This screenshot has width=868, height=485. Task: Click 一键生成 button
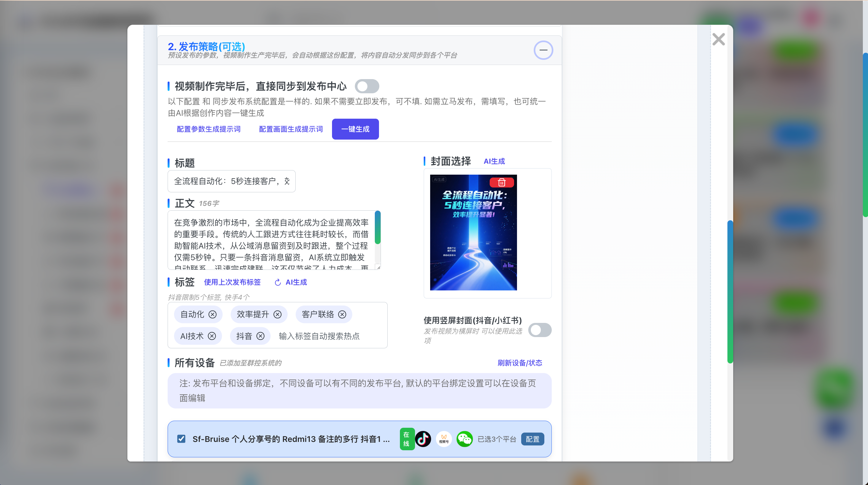[355, 129]
